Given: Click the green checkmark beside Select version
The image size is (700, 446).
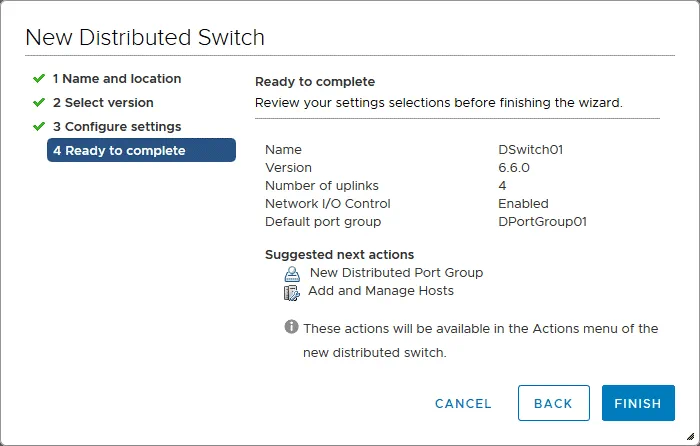Looking at the screenshot, I should [x=39, y=102].
